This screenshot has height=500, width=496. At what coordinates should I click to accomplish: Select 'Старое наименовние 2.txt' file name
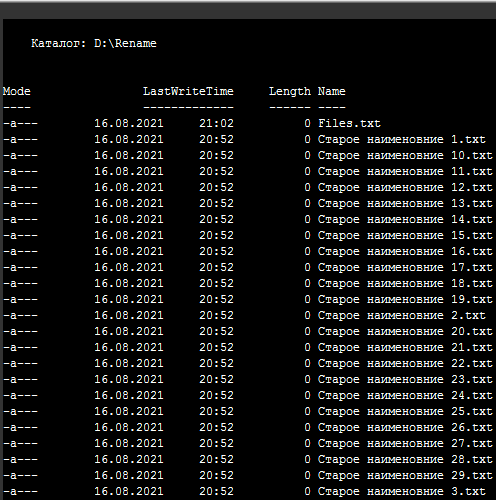click(402, 315)
